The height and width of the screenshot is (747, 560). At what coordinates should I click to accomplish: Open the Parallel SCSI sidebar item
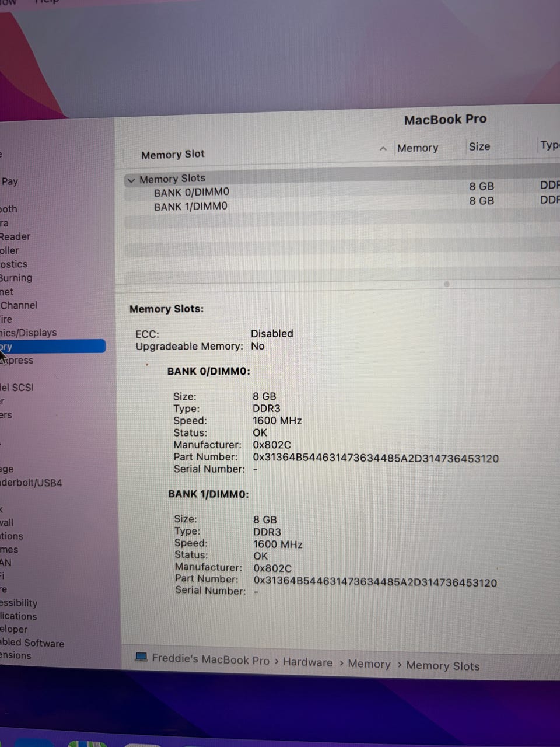tap(17, 387)
